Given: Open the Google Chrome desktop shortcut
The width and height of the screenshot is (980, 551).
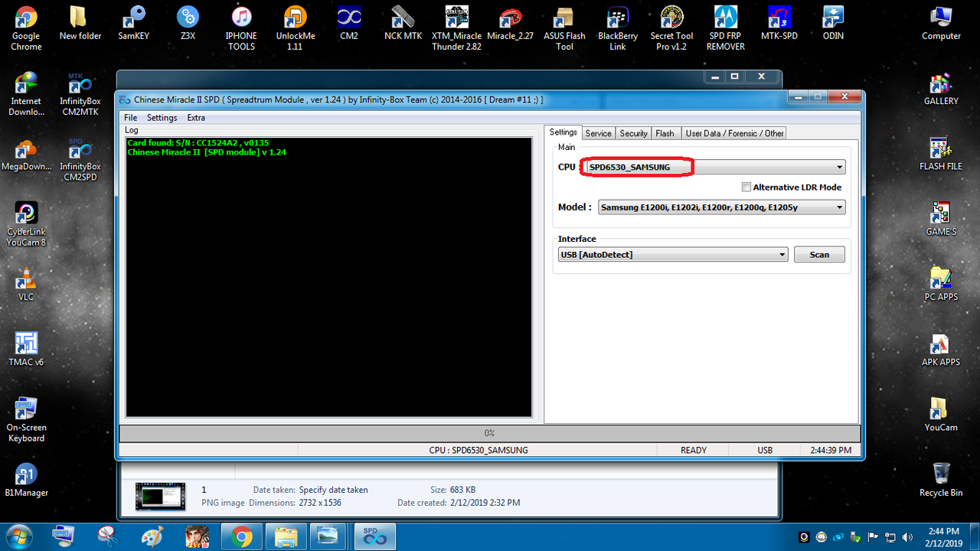Looking at the screenshot, I should (x=26, y=28).
